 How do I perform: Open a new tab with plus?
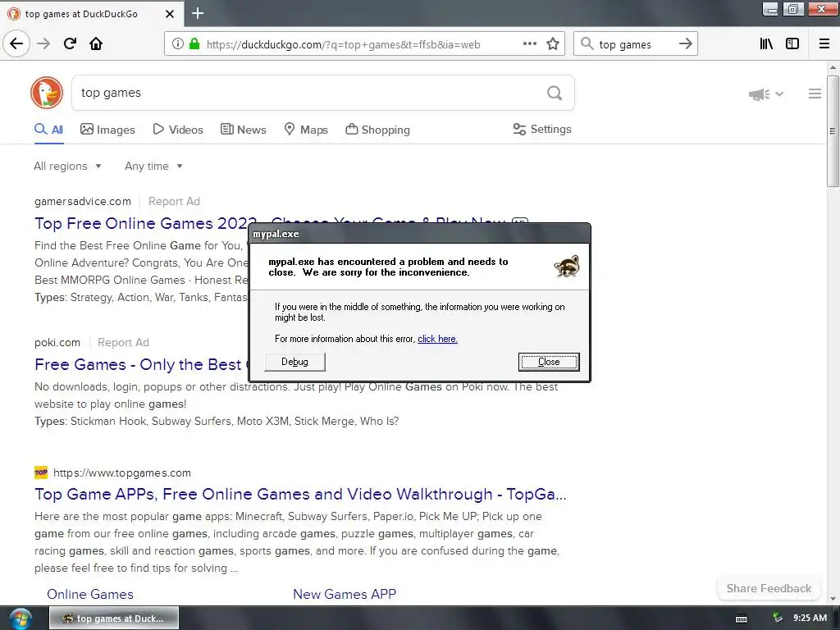coord(198,13)
